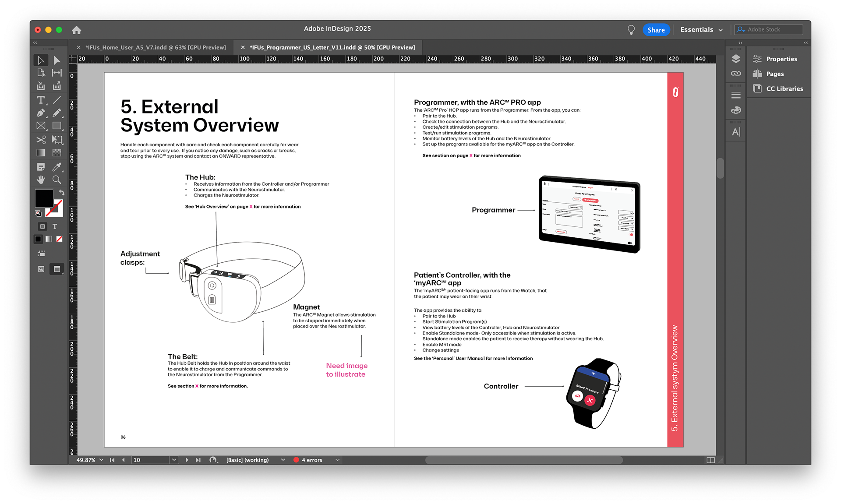Image resolution: width=841 pixels, height=504 pixels.
Task: Toggle the frame edges/content drawing option
Action: pos(41,254)
